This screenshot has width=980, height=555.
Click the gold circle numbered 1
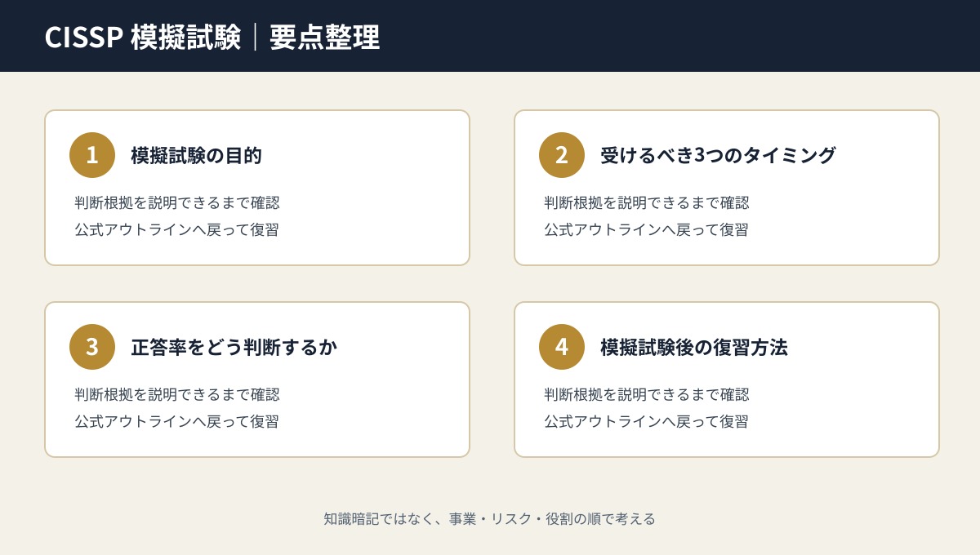[x=92, y=155]
